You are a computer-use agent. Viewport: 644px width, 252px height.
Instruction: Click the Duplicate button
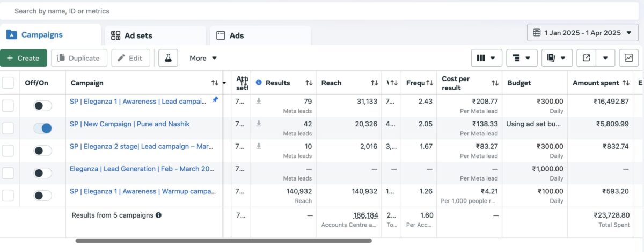tap(79, 58)
